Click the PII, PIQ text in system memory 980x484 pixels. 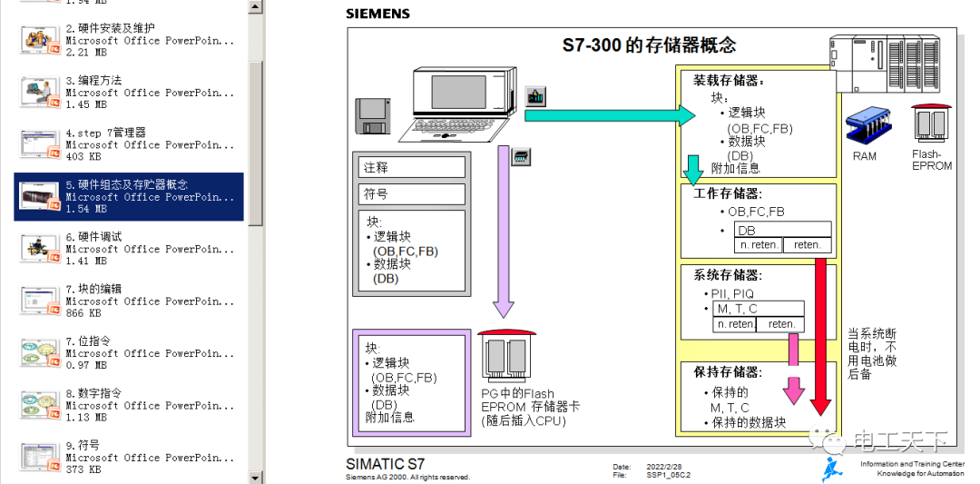[x=732, y=293]
